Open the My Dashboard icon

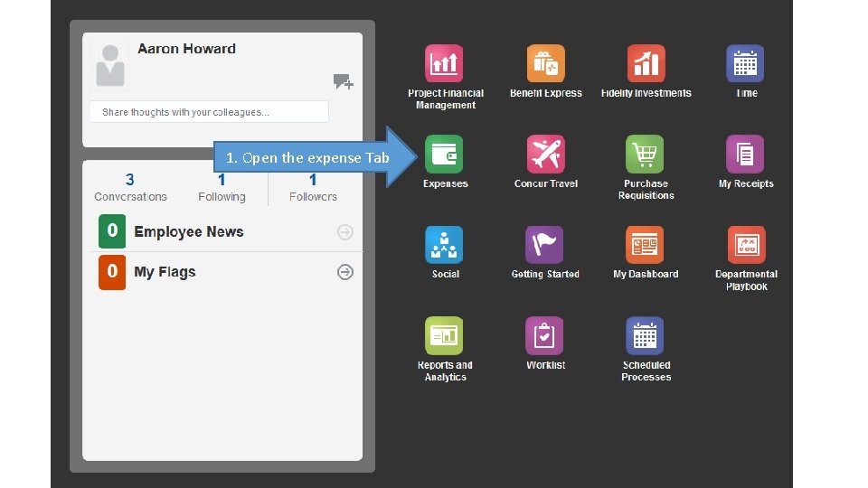click(x=645, y=245)
